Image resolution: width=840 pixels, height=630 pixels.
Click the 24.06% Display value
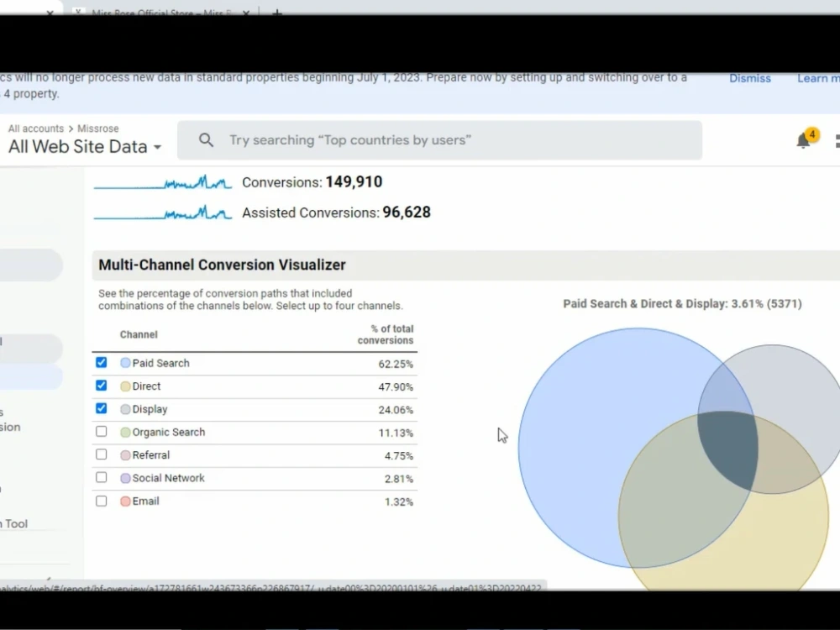(396, 410)
